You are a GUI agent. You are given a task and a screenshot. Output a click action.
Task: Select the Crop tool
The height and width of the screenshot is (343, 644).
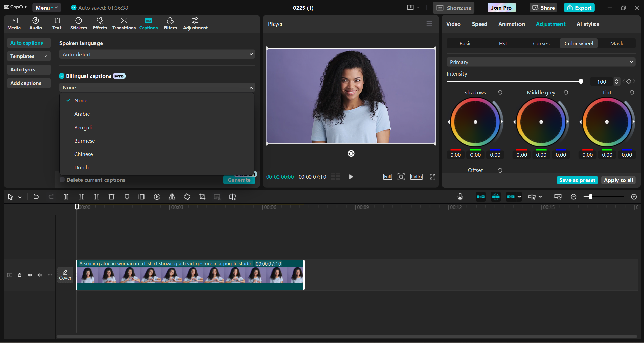(202, 197)
